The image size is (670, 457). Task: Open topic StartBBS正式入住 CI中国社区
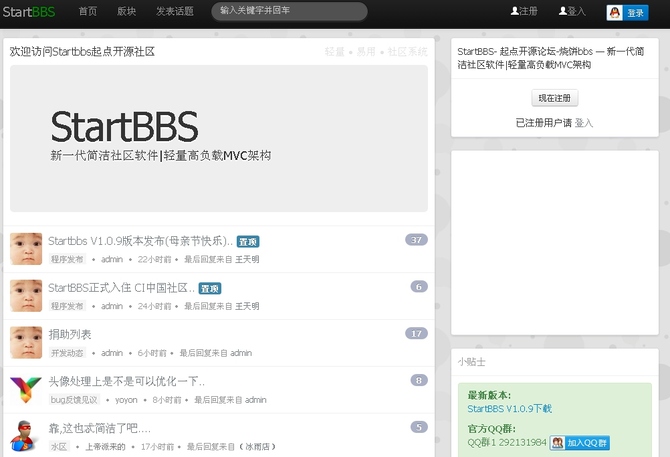coord(121,288)
